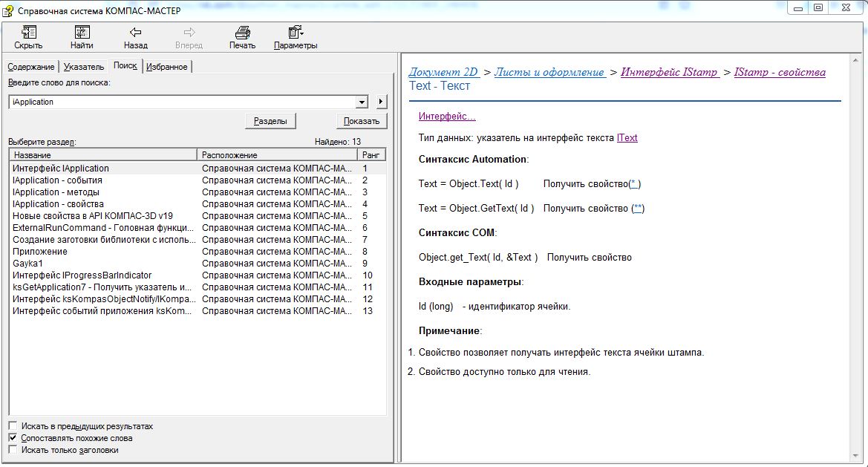The height and width of the screenshot is (467, 868).
Task: Select result 'Создание заготовки библиотеки'
Action: click(x=198, y=240)
